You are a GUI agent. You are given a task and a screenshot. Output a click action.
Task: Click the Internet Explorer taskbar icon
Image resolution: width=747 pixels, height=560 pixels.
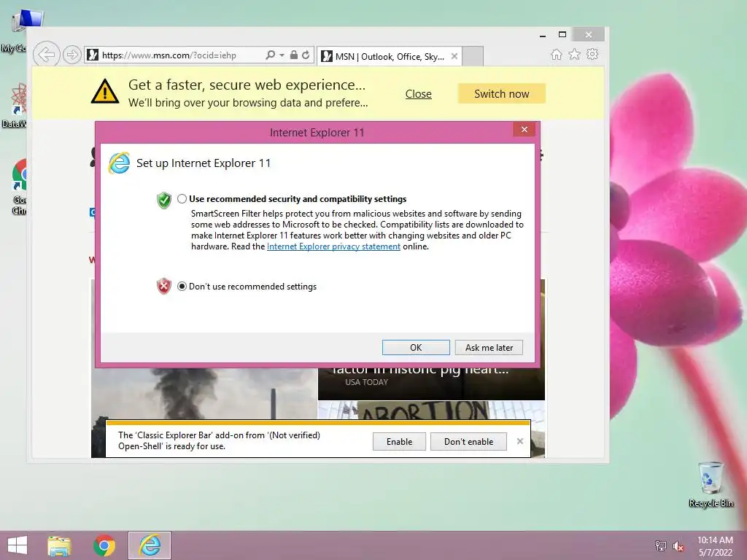point(149,545)
